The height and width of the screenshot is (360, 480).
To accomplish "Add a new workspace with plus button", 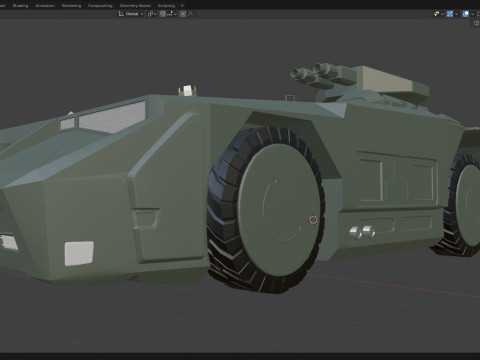I will 182,6.
